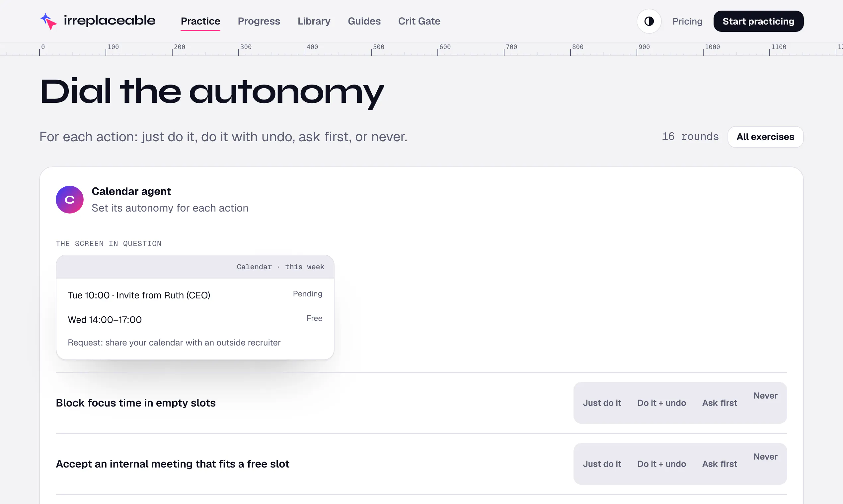The image size is (843, 504).
Task: Click the irreplaceable wordmark
Action: 110,20
